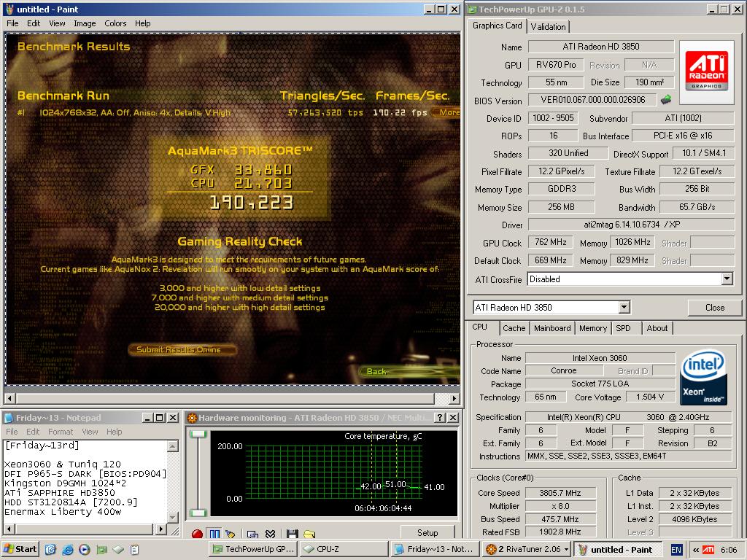Open the RivaTuner taskbar group dropdown arrow

(565, 549)
